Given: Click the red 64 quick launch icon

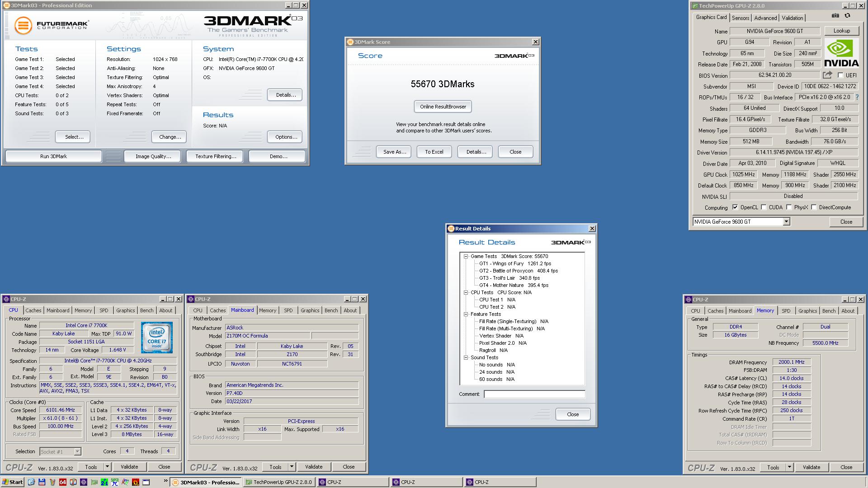Looking at the screenshot, I should point(62,482).
